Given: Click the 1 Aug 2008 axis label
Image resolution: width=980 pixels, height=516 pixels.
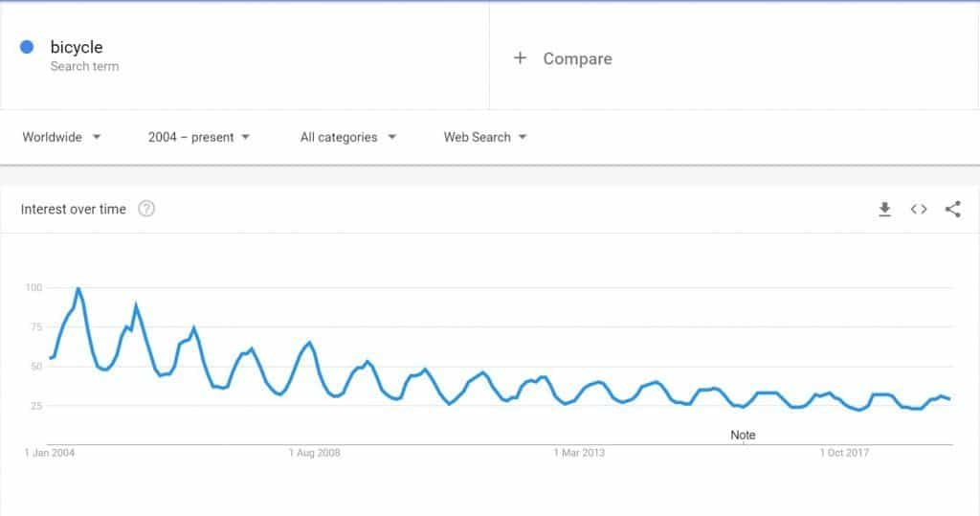Looking at the screenshot, I should point(315,453).
